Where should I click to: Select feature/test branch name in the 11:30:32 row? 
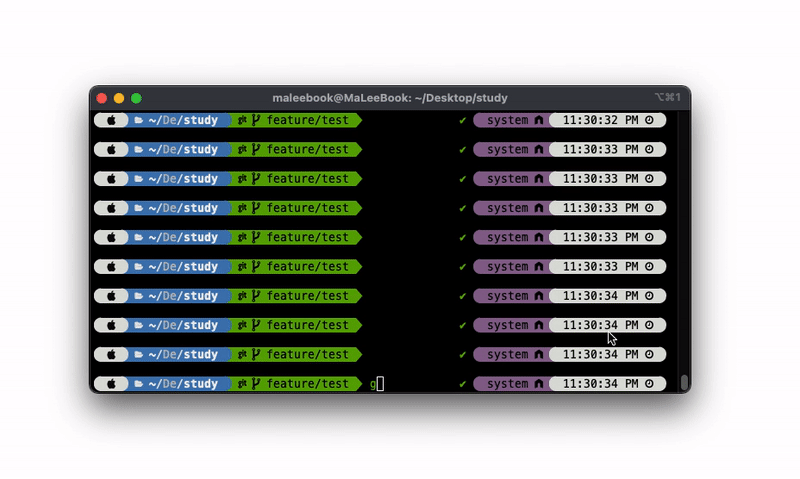tap(308, 120)
